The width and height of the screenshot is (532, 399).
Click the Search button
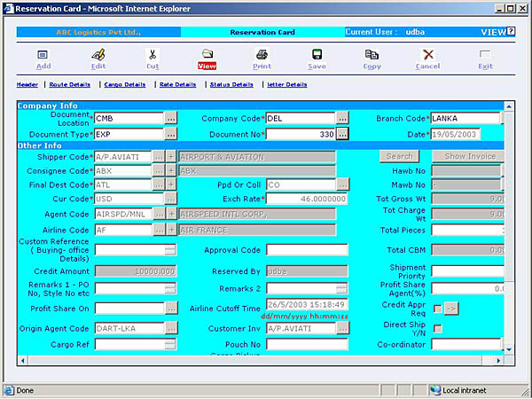[399, 156]
